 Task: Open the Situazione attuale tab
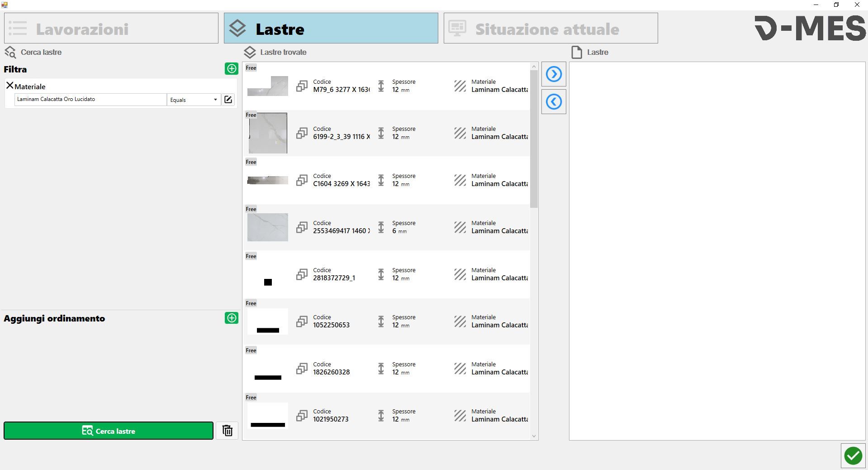[551, 28]
